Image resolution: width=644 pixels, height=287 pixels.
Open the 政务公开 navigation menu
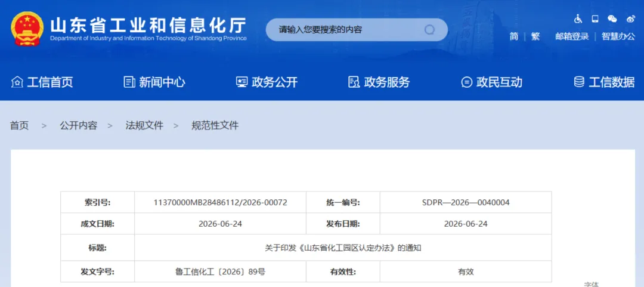pos(267,82)
